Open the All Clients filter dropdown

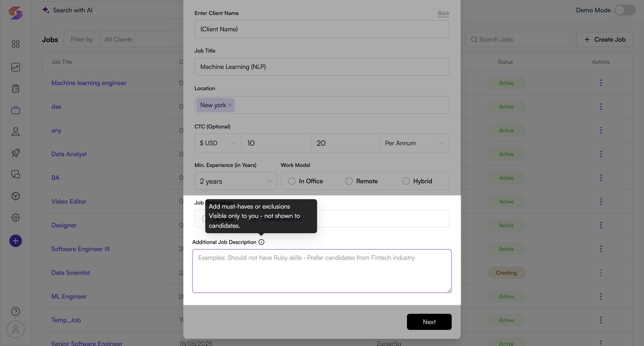[141, 40]
